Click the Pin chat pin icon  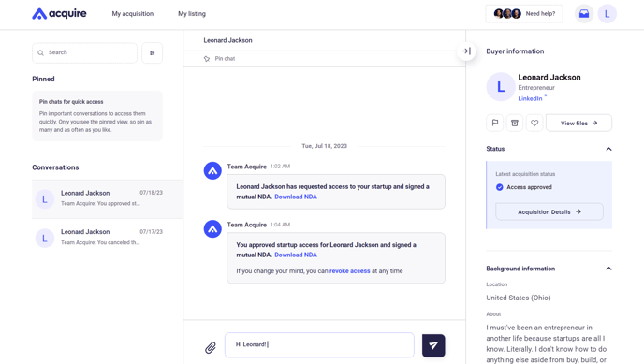207,59
